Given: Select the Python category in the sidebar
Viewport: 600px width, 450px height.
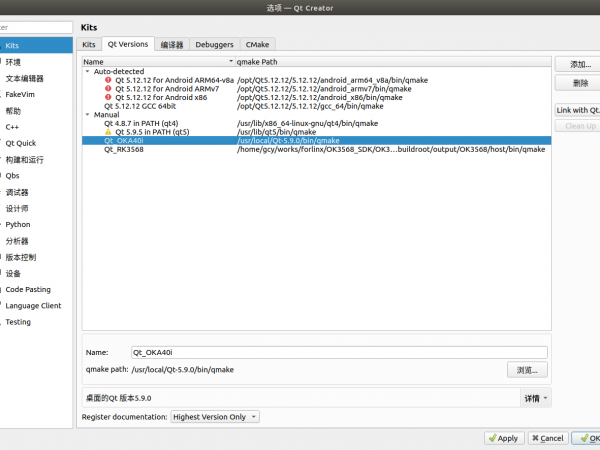Looking at the screenshot, I should [x=18, y=225].
